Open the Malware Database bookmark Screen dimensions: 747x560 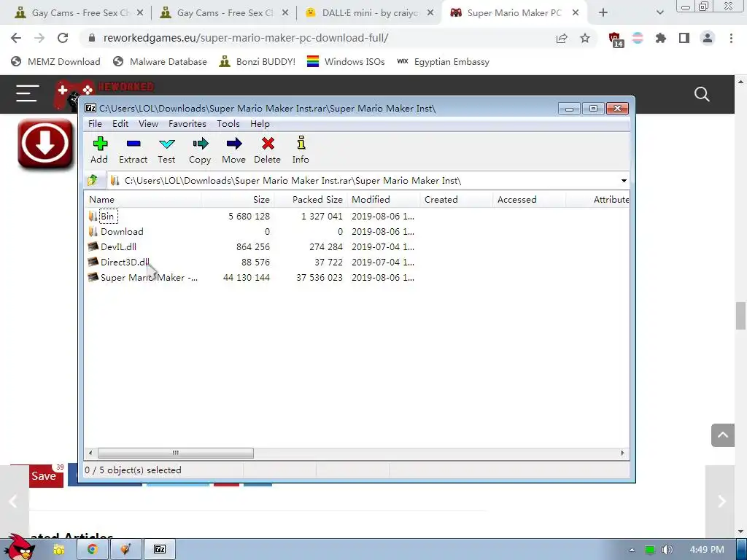point(160,61)
